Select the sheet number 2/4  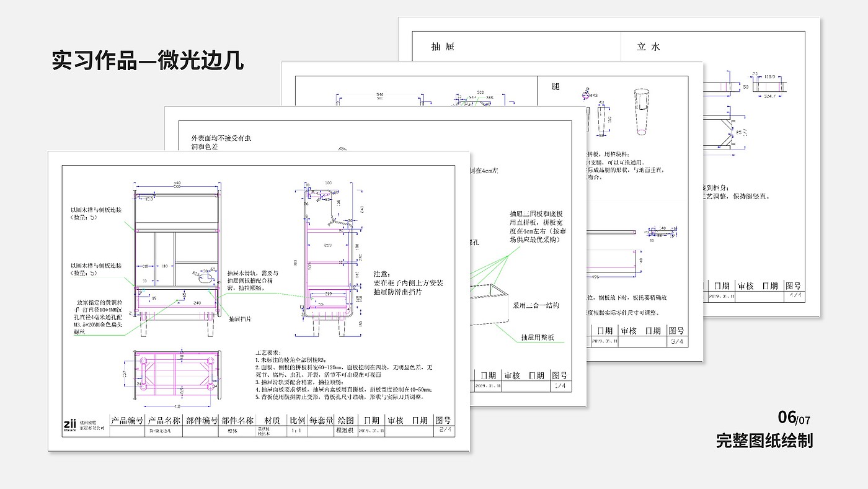445,429
